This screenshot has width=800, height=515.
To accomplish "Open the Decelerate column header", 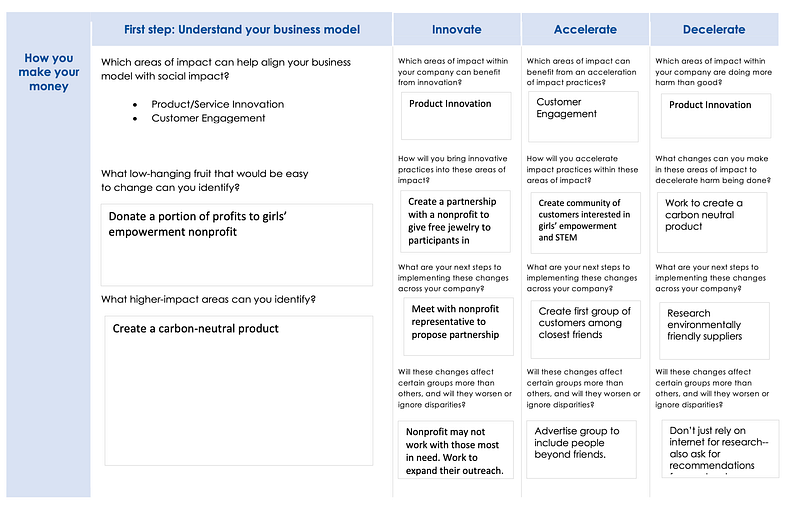I will (714, 29).
